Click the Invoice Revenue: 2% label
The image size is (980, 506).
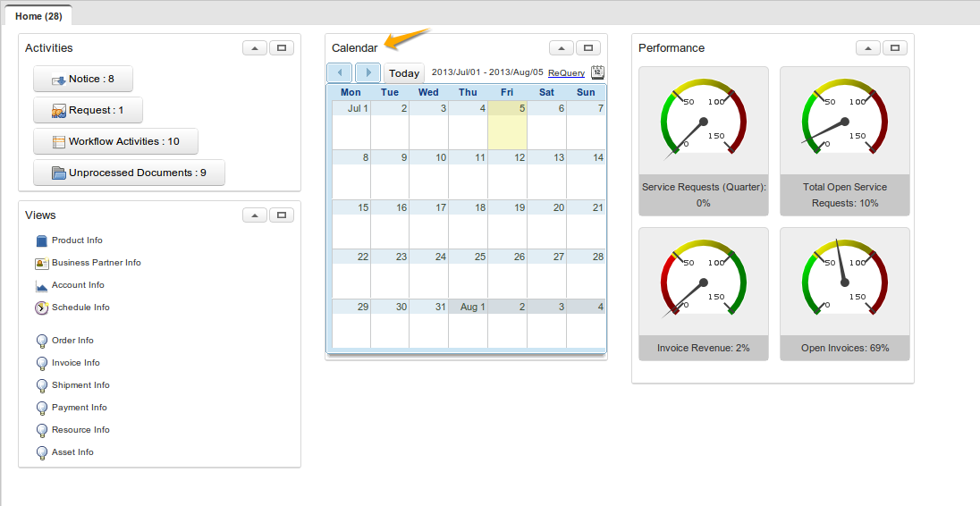(704, 348)
